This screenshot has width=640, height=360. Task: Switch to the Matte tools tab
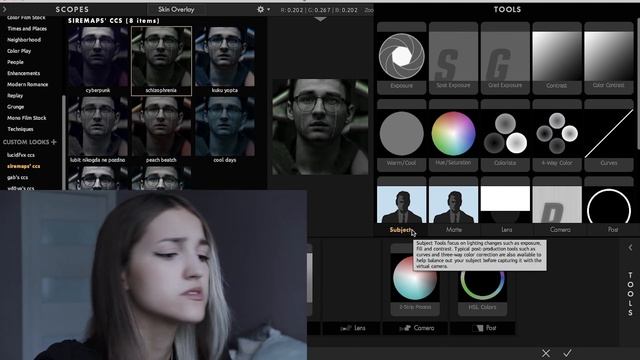pos(454,230)
